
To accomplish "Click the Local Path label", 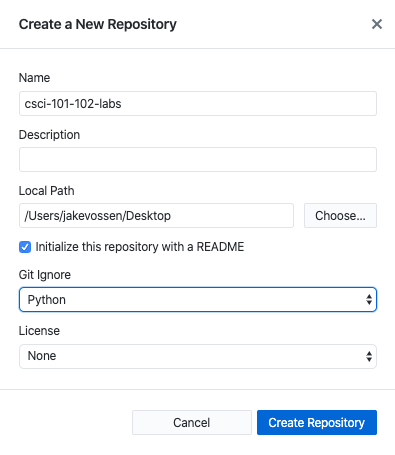I will click(47, 191).
